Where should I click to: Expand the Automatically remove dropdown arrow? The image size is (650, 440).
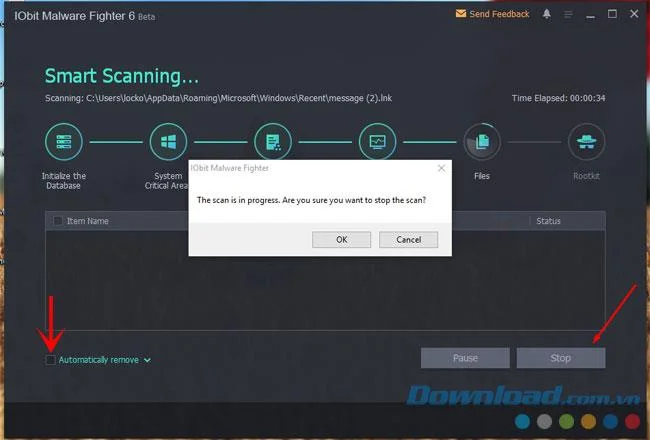(147, 360)
